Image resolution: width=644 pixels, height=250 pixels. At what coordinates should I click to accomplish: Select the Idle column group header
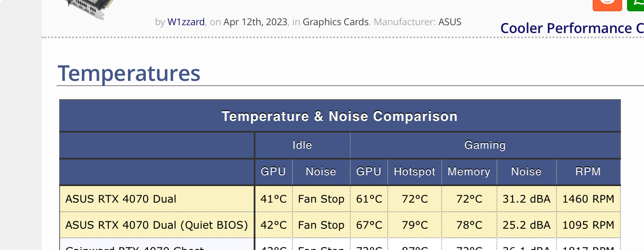click(x=302, y=145)
